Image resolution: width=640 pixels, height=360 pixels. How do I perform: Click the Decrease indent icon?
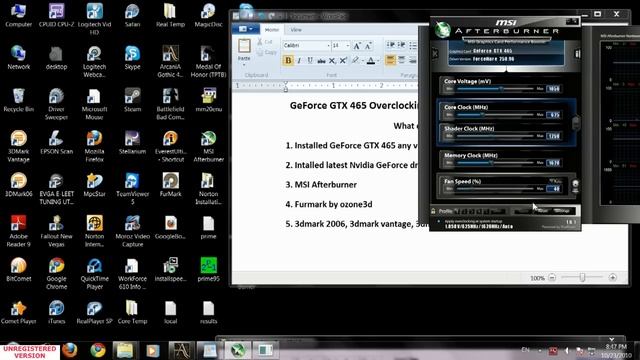click(x=391, y=45)
